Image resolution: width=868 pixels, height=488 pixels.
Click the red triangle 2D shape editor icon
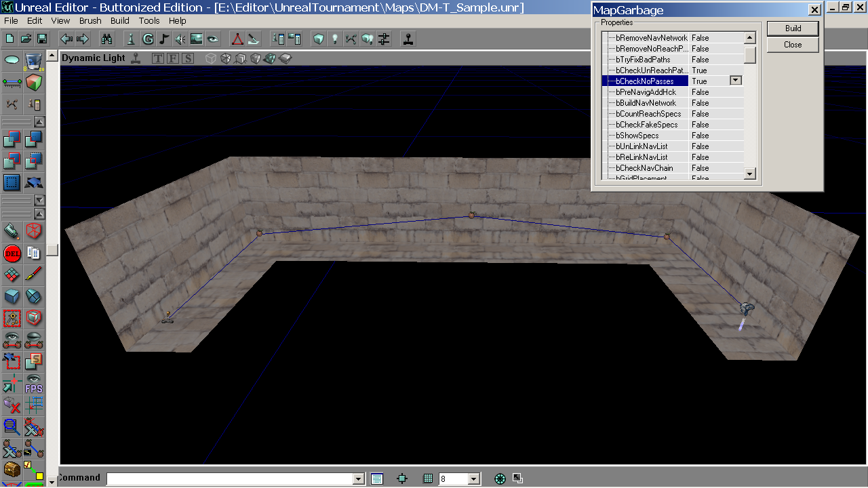[237, 39]
